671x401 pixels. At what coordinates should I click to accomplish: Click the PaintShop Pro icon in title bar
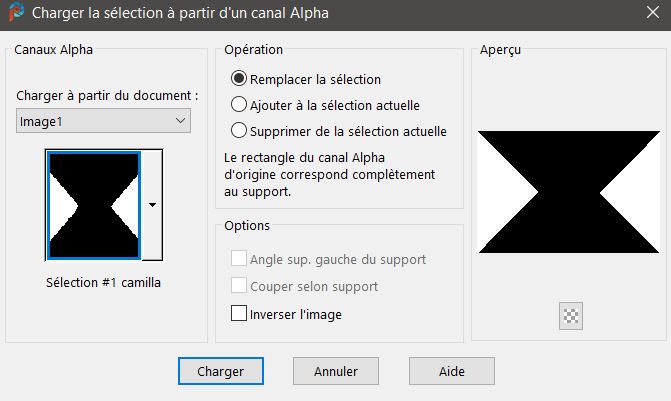click(x=15, y=14)
